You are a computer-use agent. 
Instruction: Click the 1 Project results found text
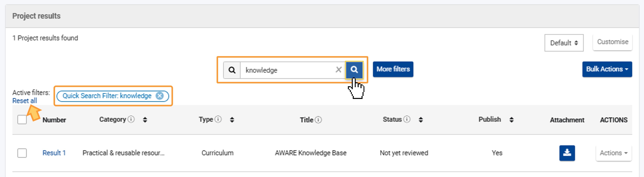[45, 38]
